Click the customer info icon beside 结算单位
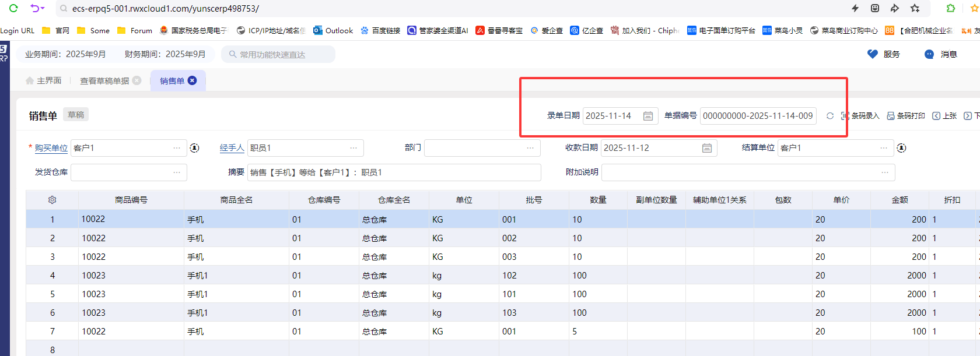The height and width of the screenshot is (356, 980). 901,148
